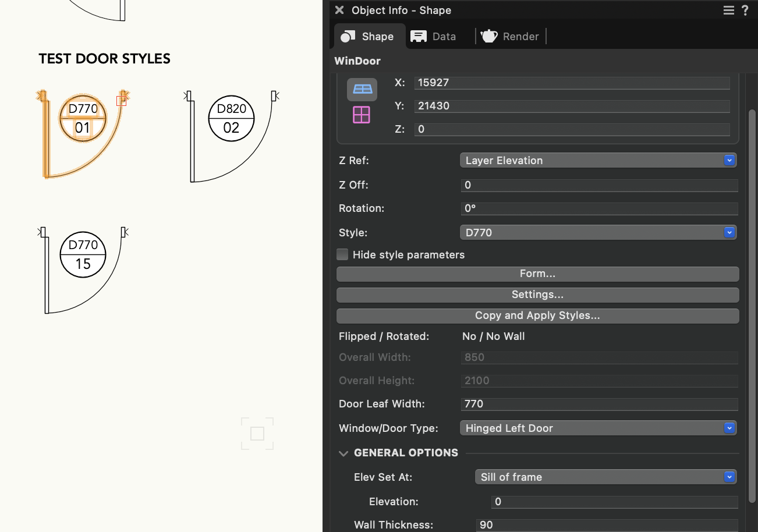Switch to the Render tab
Viewport: 758px width, 532px height.
pyautogui.click(x=511, y=36)
